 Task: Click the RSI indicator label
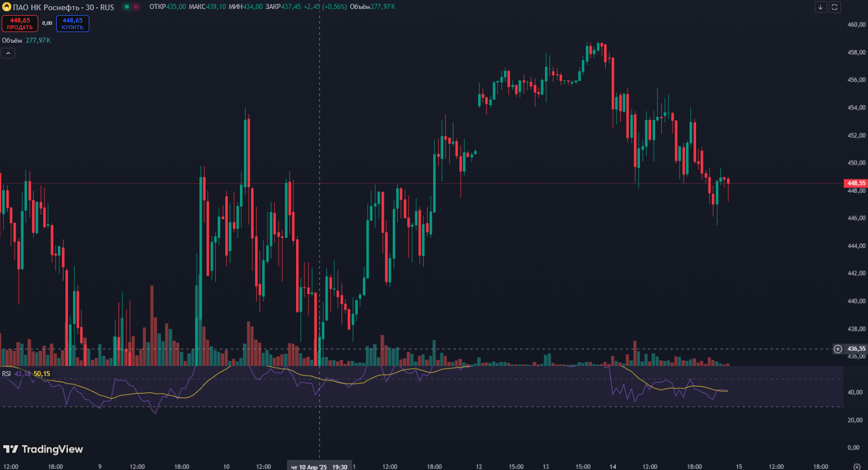coord(6,374)
